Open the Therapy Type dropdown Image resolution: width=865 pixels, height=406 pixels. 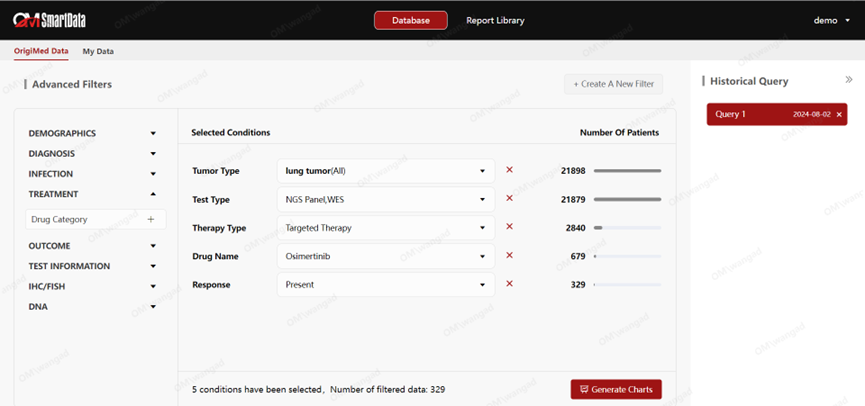tap(386, 228)
